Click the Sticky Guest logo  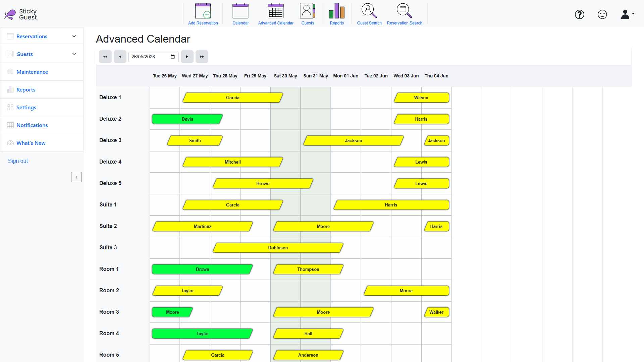[x=20, y=14]
